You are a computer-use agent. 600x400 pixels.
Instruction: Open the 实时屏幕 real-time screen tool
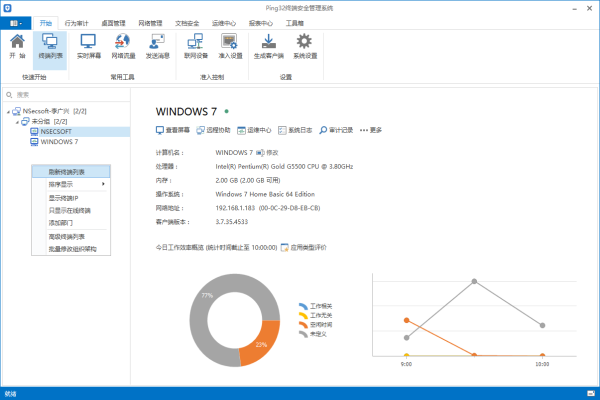[89, 47]
